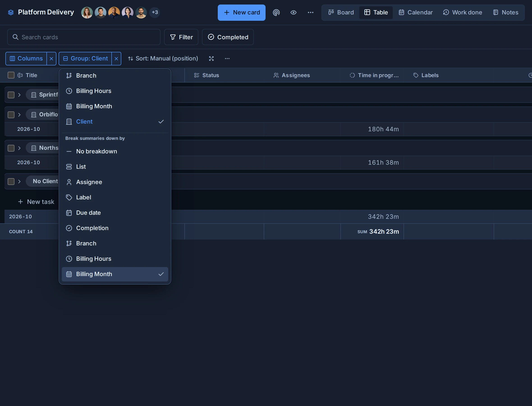
Task: Switch to the Board view tab
Action: click(x=341, y=12)
